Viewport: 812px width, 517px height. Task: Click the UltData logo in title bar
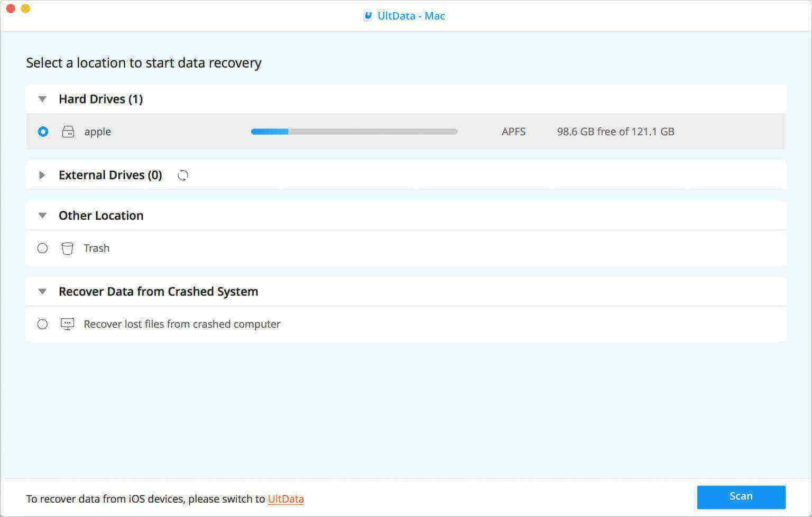[368, 16]
